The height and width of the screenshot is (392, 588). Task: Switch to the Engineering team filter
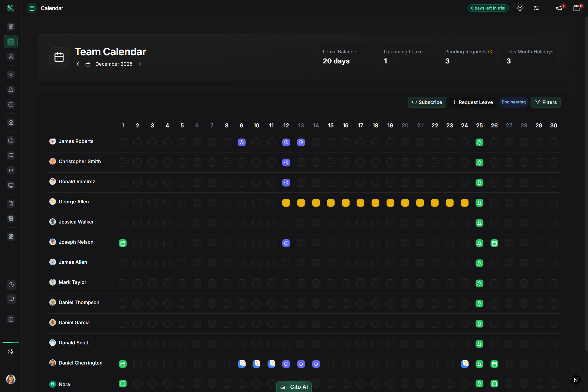coord(513,102)
